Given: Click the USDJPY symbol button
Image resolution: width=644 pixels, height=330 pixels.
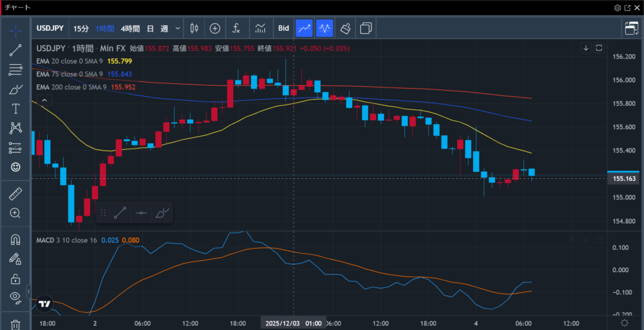Looking at the screenshot, I should 49,28.
